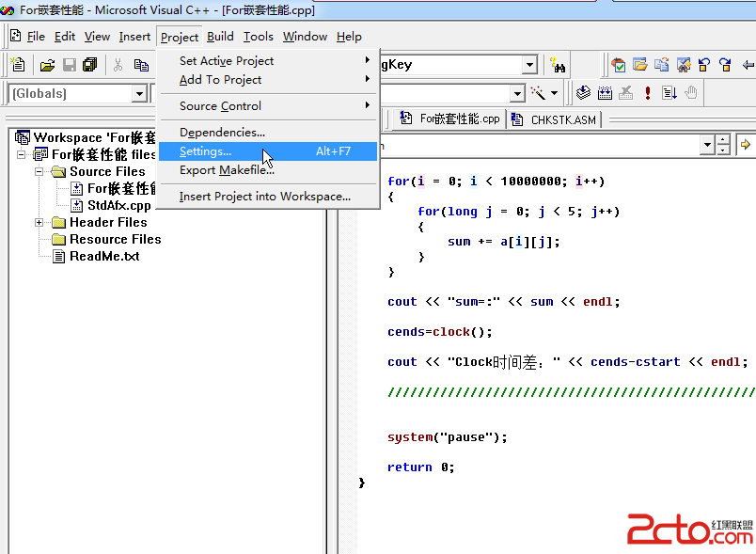Choose Settings... from Project menu
The image size is (756, 554).
point(269,150)
